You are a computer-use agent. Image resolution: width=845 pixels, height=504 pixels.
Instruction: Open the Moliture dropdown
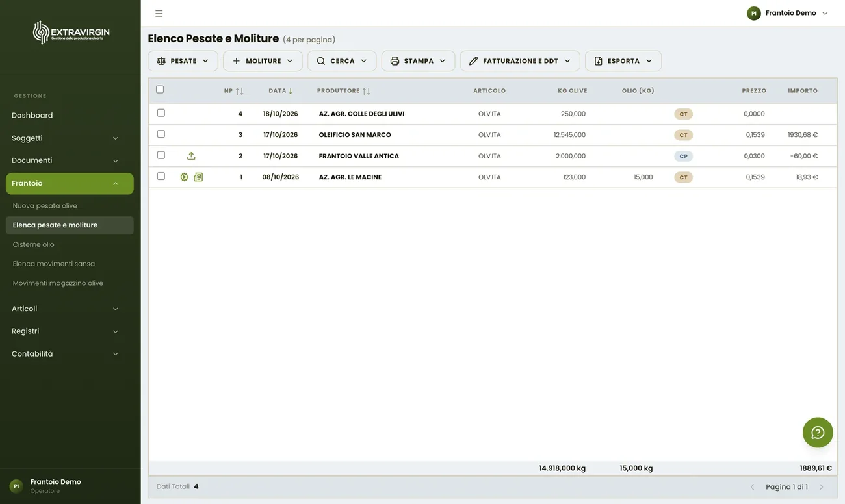click(263, 61)
